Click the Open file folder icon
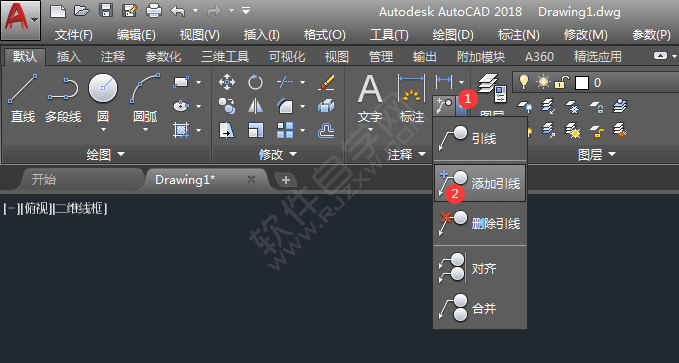This screenshot has height=363, width=679. coord(81,11)
